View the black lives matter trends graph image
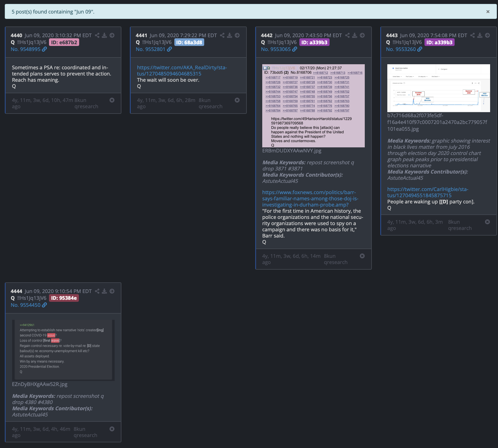498x448 pixels. (439, 88)
